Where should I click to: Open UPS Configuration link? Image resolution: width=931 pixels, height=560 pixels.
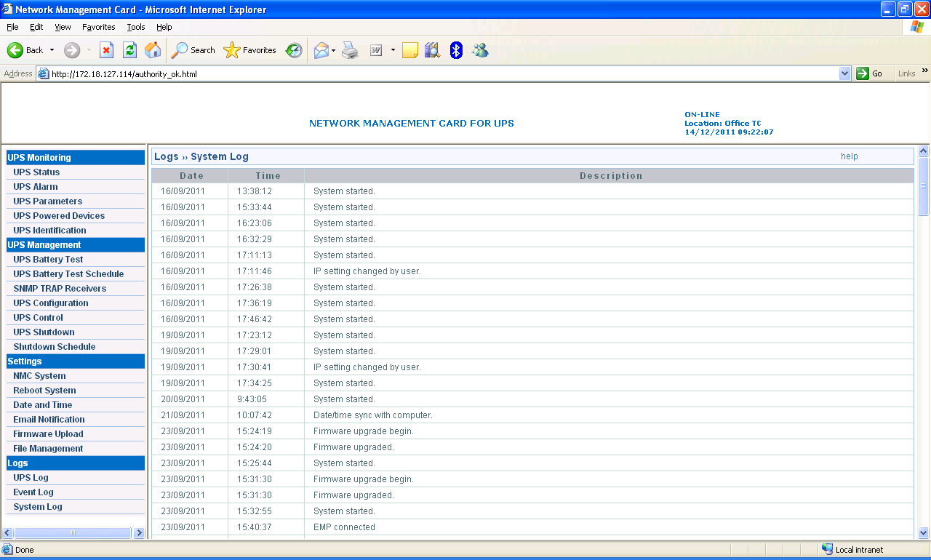51,303
